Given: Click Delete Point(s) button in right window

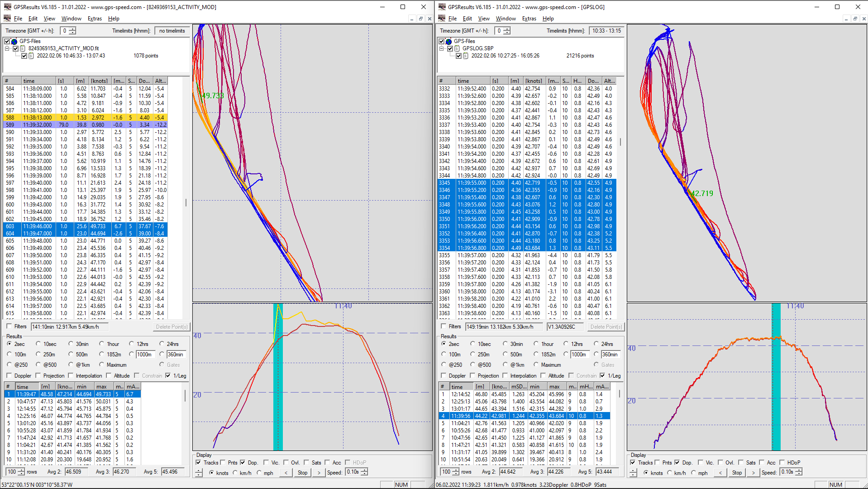Looking at the screenshot, I should (606, 327).
